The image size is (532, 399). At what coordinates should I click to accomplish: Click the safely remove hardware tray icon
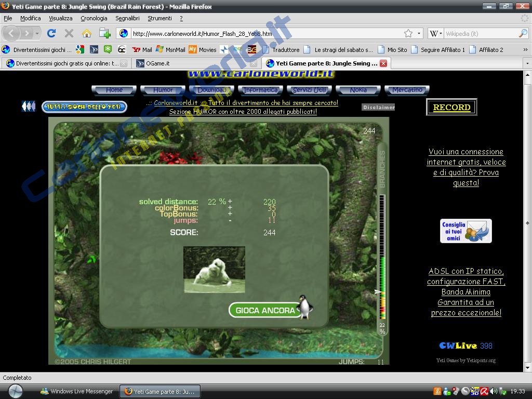click(x=502, y=391)
